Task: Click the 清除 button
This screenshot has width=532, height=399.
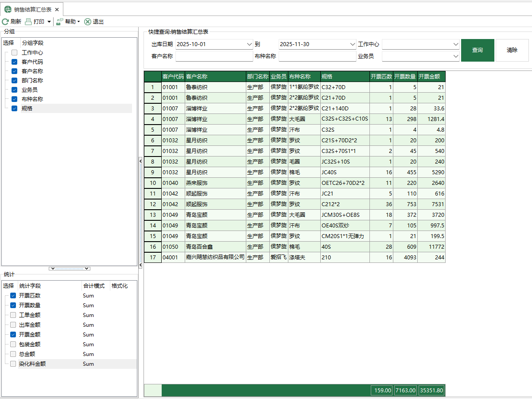Action: 512,50
